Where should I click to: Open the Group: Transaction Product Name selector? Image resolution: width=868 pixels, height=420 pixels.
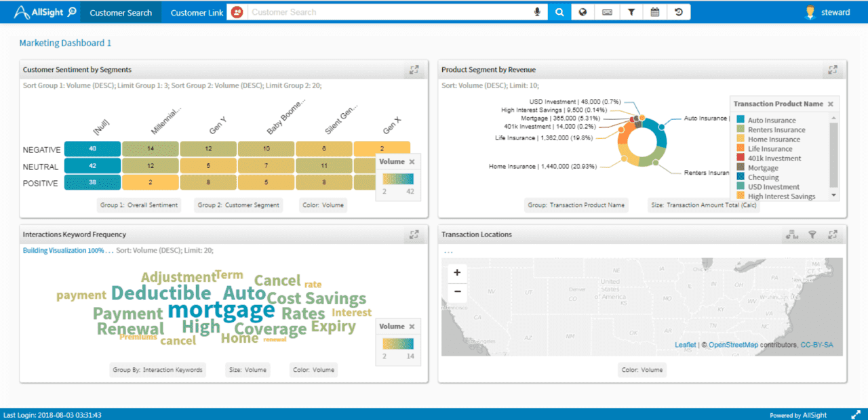(577, 205)
